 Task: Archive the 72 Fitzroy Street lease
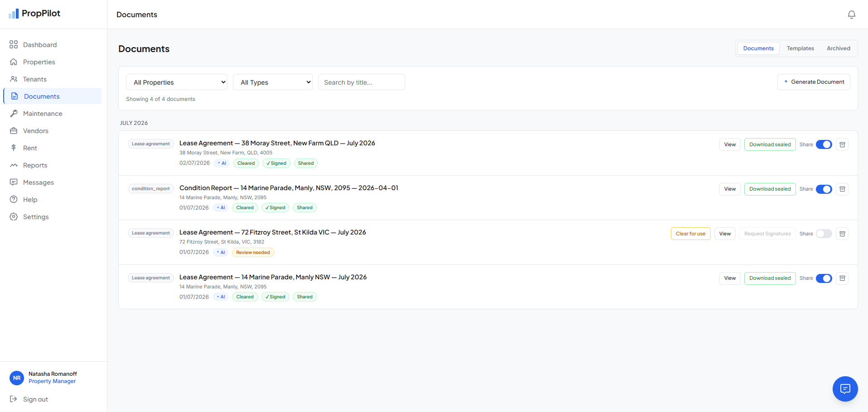[842, 234]
